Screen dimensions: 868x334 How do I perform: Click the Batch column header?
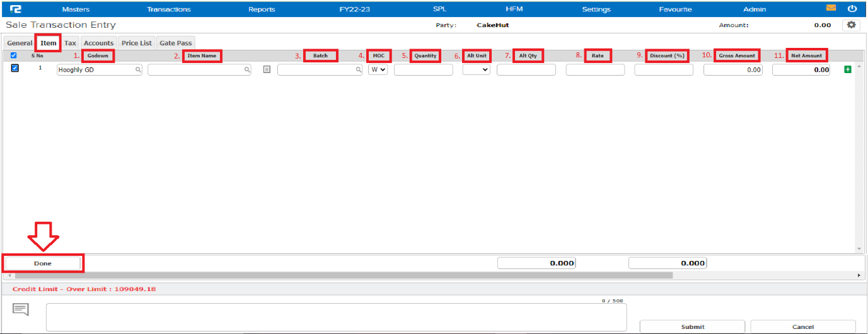tap(320, 55)
